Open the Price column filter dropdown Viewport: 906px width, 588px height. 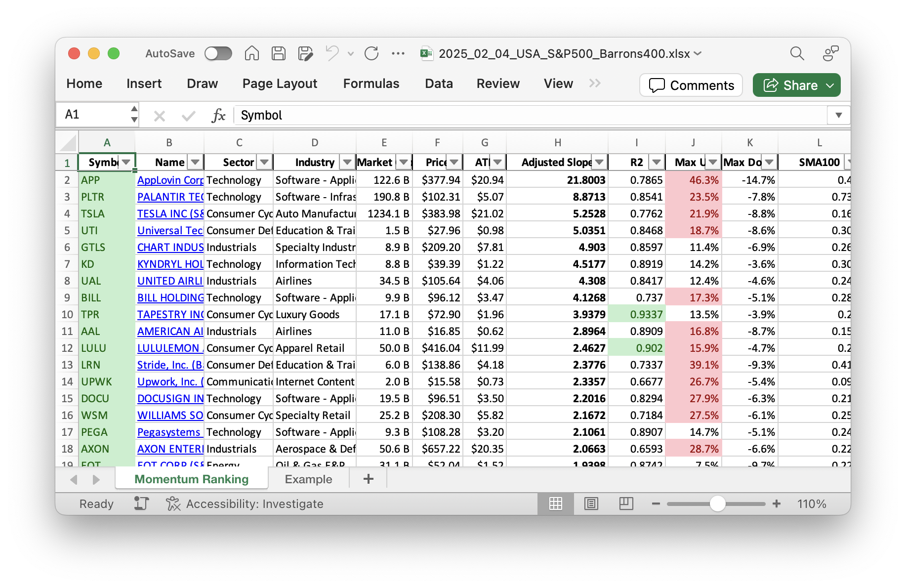[454, 162]
